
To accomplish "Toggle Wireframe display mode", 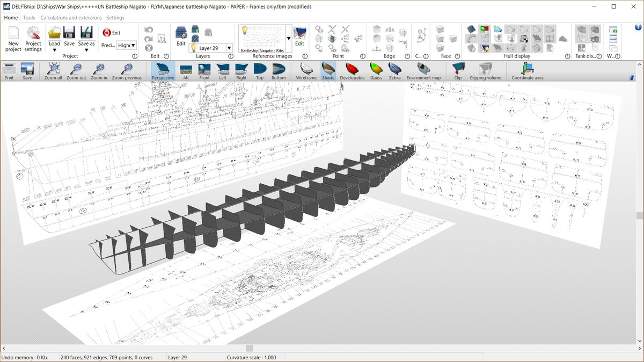I will tap(306, 71).
